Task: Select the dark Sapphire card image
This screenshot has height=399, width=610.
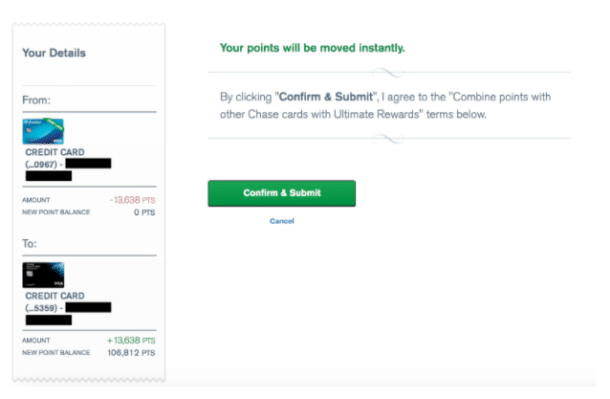Action: pyautogui.click(x=43, y=275)
